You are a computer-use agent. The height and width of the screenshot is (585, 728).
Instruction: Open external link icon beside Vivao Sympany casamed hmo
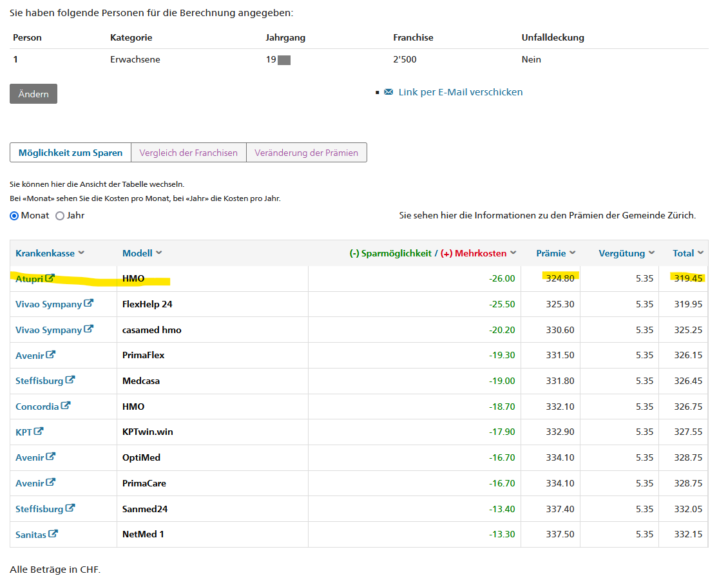tap(88, 329)
